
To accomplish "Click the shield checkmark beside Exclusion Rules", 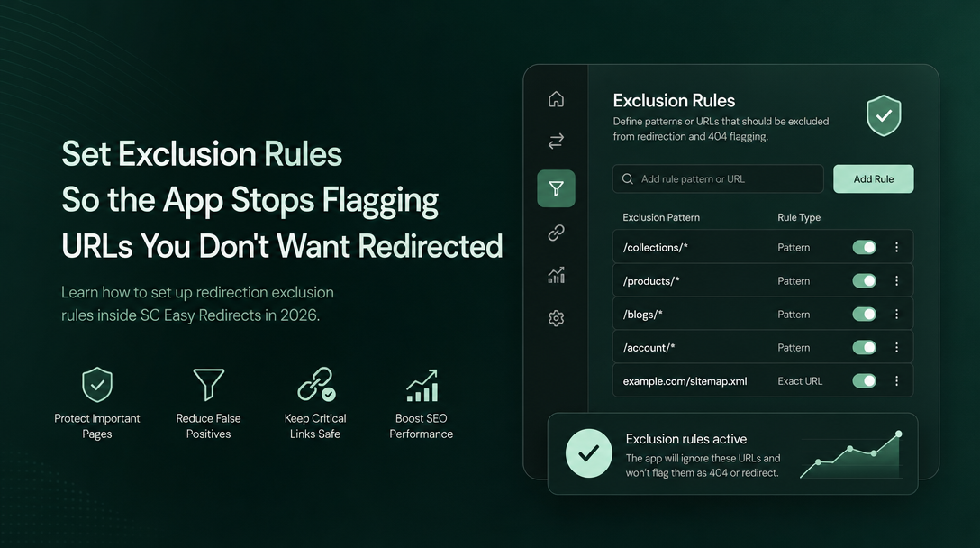I will pyautogui.click(x=884, y=115).
